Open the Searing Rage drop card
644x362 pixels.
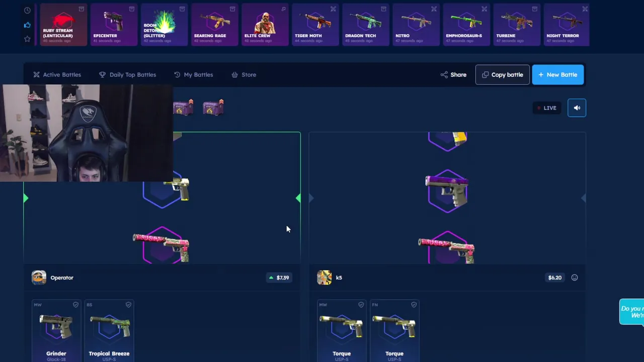[215, 25]
